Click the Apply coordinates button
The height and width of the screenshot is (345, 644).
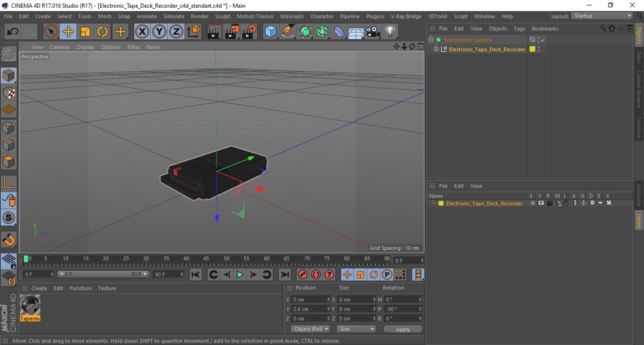click(x=403, y=329)
